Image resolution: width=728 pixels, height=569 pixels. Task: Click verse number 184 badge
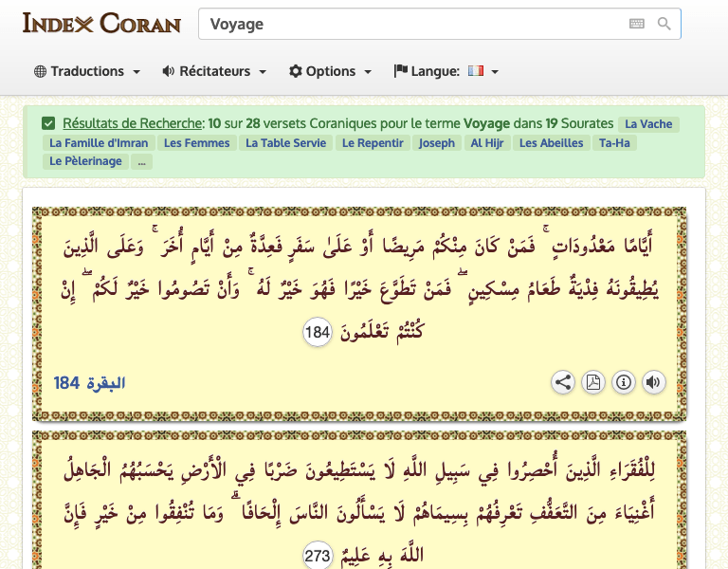pyautogui.click(x=318, y=332)
